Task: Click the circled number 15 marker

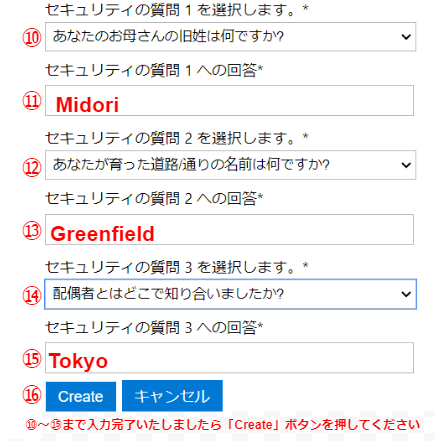Action: click(x=32, y=359)
